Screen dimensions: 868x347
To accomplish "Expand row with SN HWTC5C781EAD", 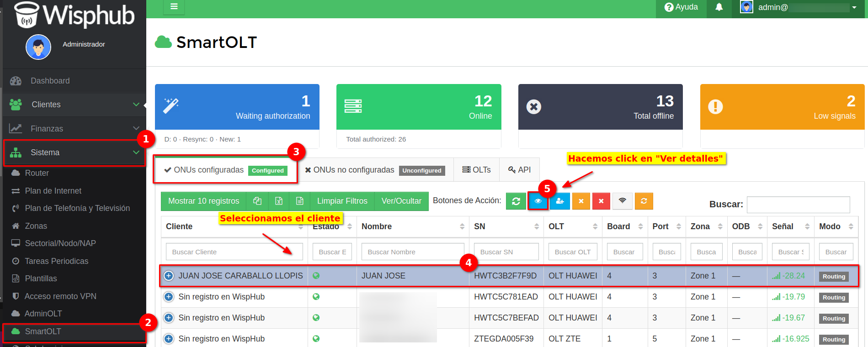I will (x=169, y=297).
